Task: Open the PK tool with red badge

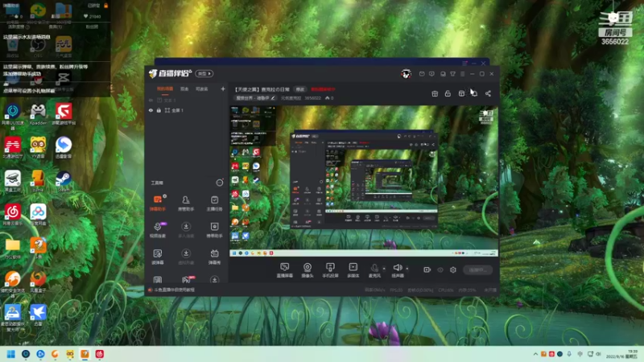Action: [x=186, y=280]
